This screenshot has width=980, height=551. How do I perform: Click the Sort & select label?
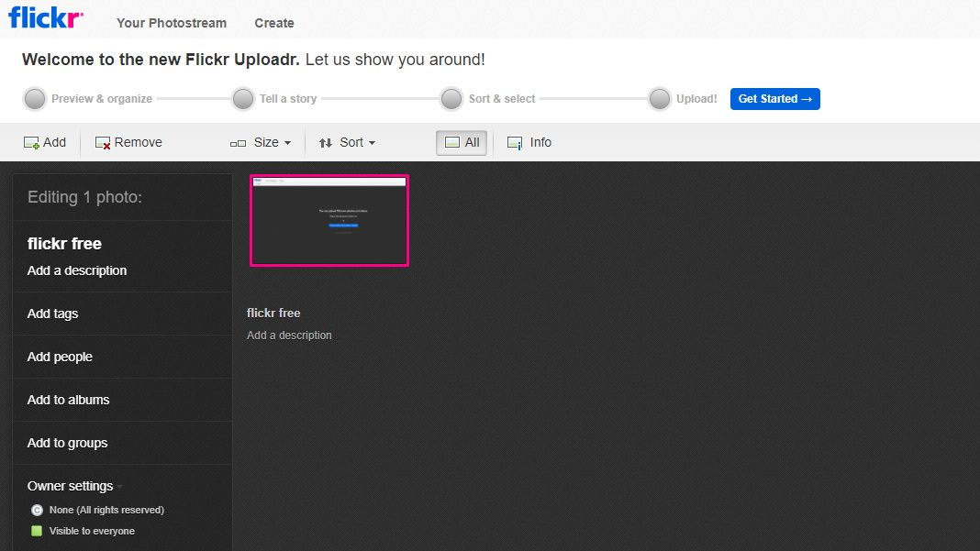click(502, 99)
